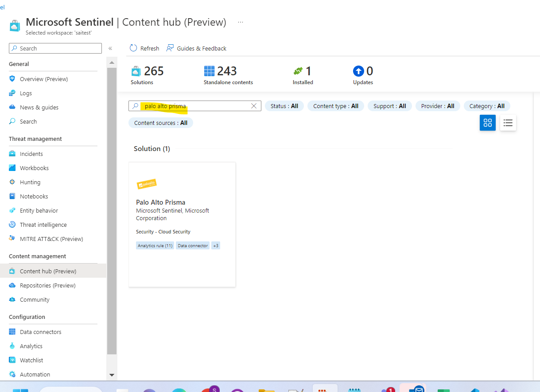Viewport: 540px width, 392px height.
Task: Open the Workbooks page
Action: (35, 167)
